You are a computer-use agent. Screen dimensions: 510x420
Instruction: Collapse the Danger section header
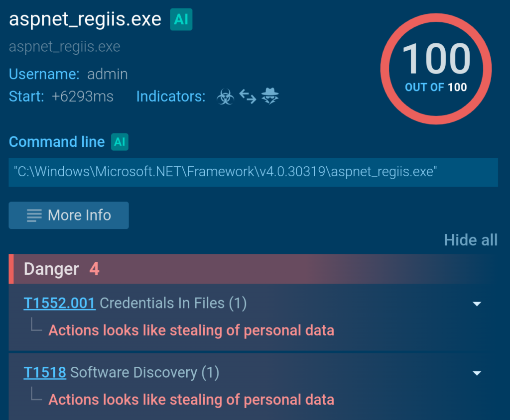(52, 269)
